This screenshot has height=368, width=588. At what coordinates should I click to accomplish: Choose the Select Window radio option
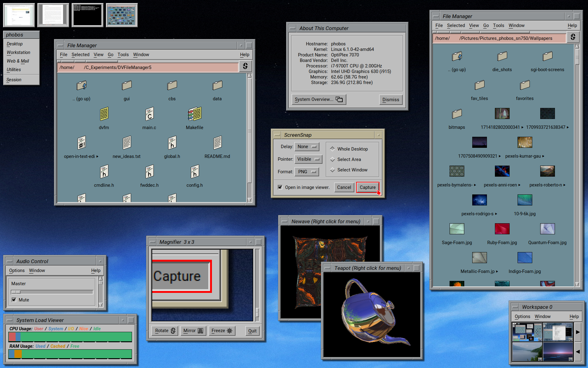click(333, 170)
